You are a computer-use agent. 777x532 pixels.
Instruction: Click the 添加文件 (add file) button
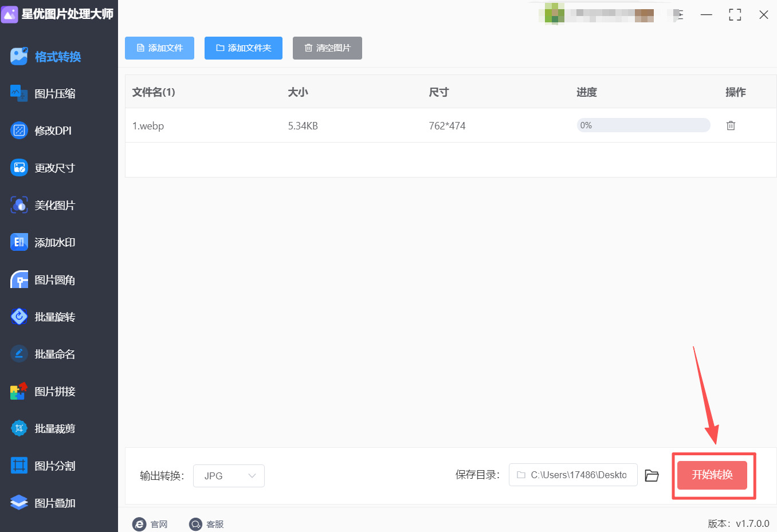pyautogui.click(x=159, y=48)
